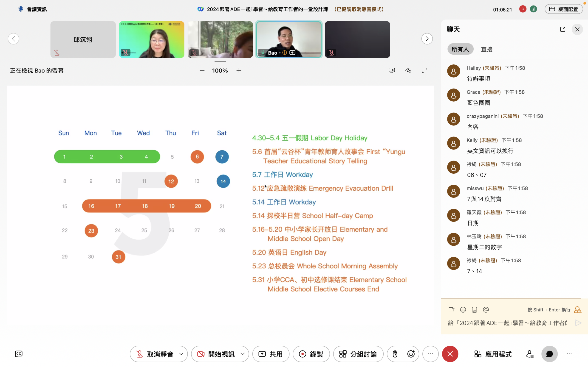Open the annotate pen tool
This screenshot has width=588, height=367.
pyautogui.click(x=408, y=70)
